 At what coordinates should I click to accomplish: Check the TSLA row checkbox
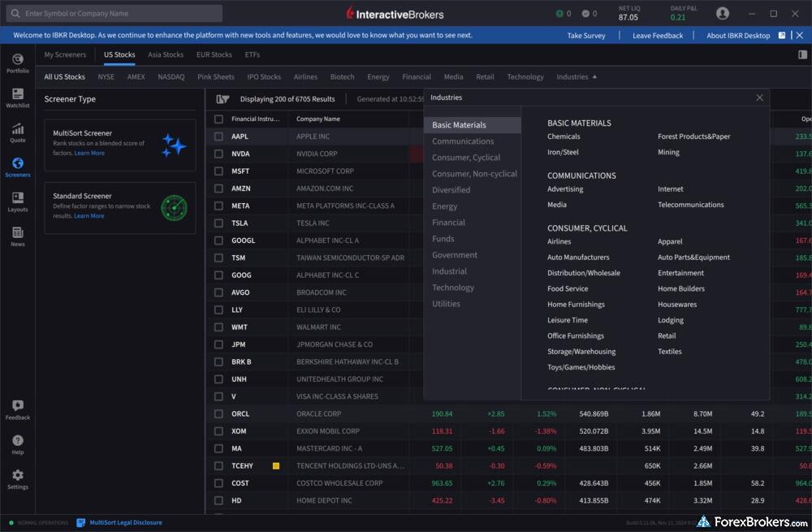218,223
